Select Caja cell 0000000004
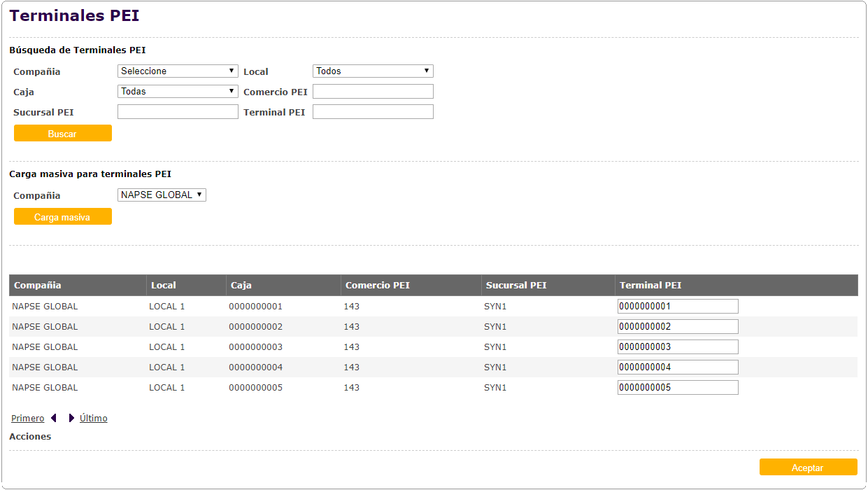Screen dimensions: 868x490 tap(255, 367)
